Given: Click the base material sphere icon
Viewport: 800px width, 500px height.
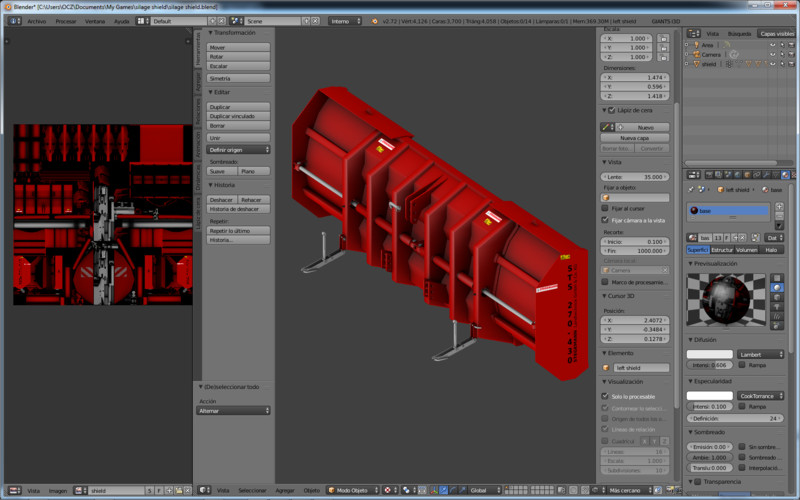Looking at the screenshot, I should [x=694, y=211].
